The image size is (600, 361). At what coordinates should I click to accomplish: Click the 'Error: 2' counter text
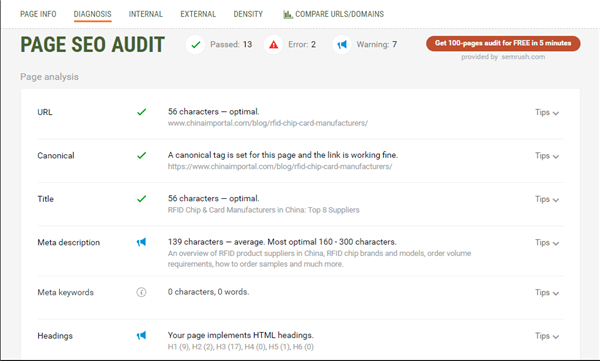(302, 45)
